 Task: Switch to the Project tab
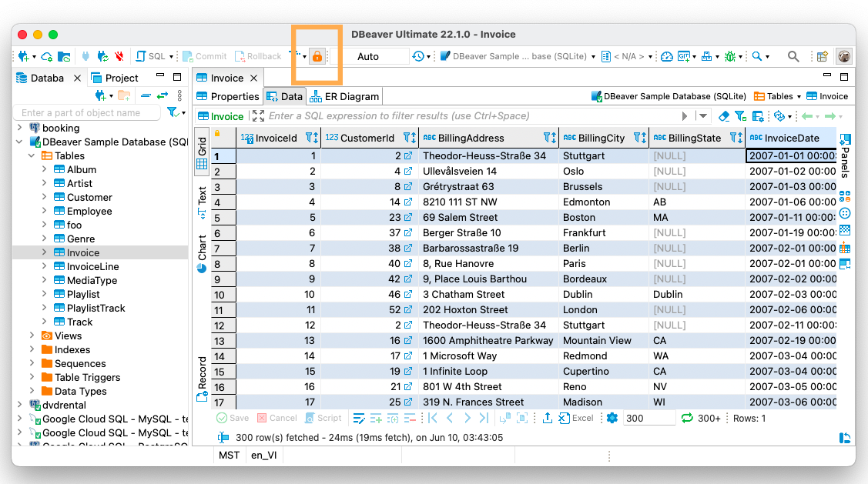[116, 78]
